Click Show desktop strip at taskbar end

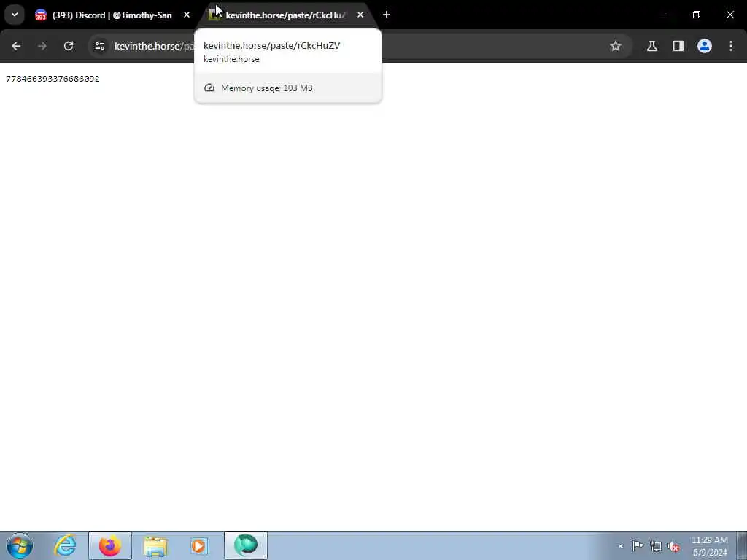tap(742, 545)
